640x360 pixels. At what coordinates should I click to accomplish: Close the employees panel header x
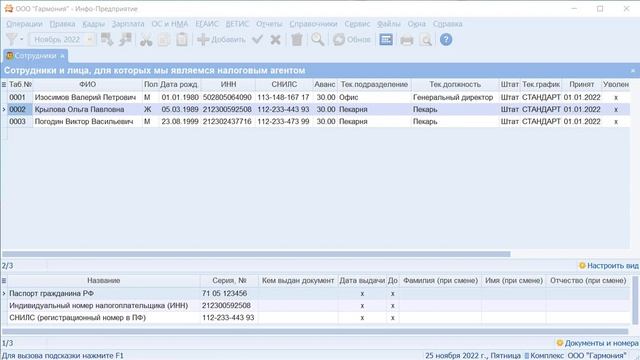point(633,71)
